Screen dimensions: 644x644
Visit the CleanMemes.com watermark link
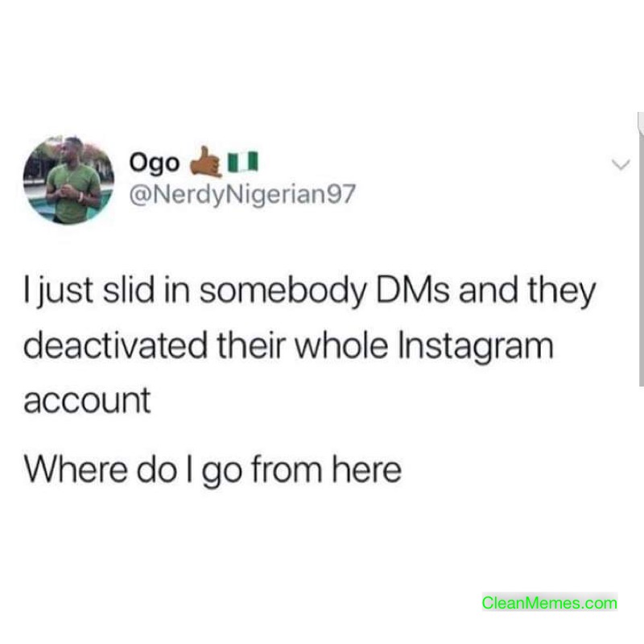550,602
